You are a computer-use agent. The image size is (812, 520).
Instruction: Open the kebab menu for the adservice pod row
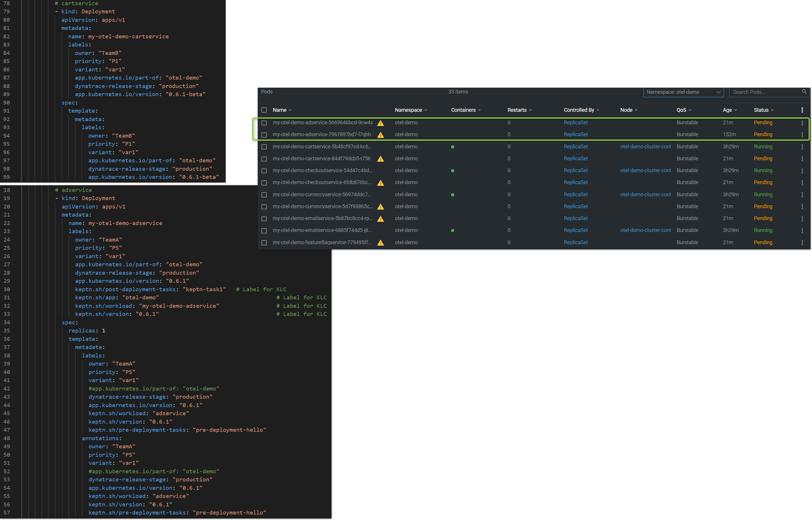pyautogui.click(x=802, y=123)
